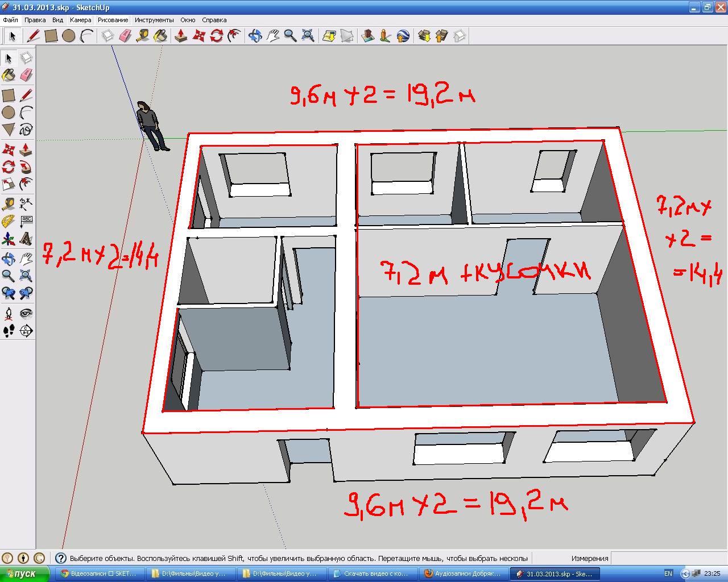Select the Freehand drawing tool

[x=26, y=130]
